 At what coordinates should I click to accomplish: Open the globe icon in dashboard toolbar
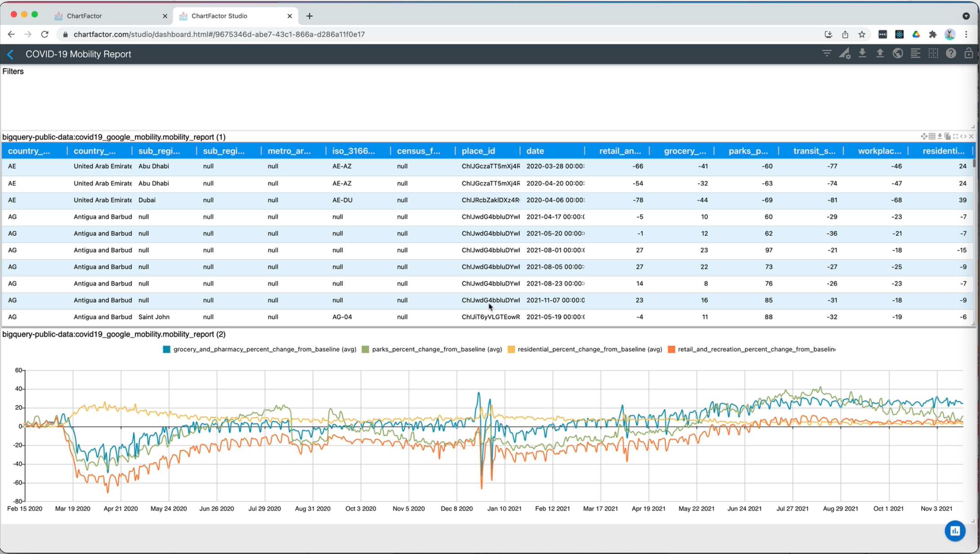pos(898,54)
